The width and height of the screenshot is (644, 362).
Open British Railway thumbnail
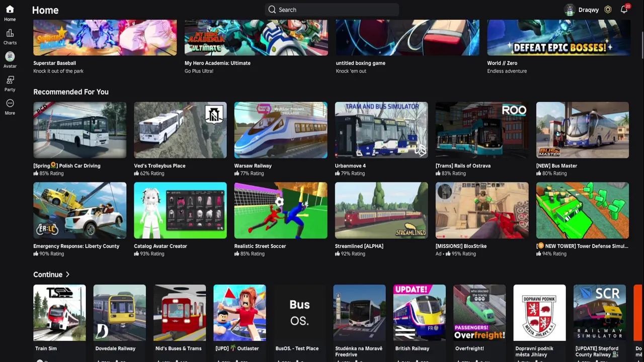click(419, 313)
